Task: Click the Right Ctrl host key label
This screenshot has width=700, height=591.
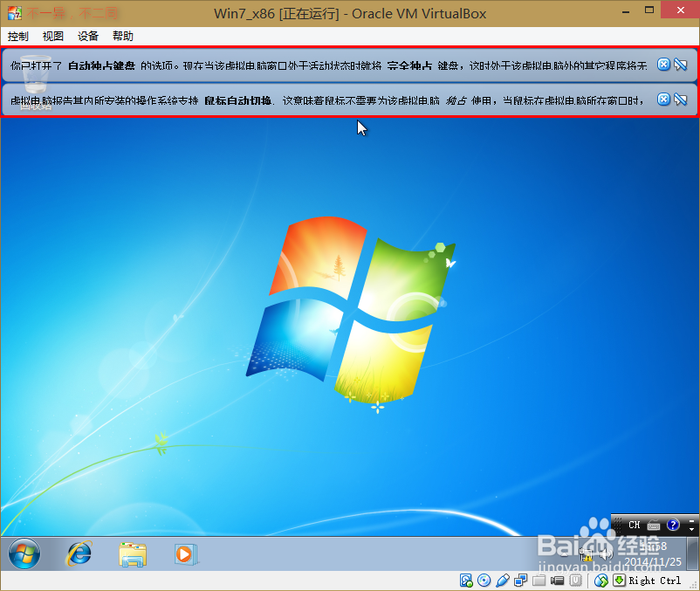Action: [x=655, y=581]
